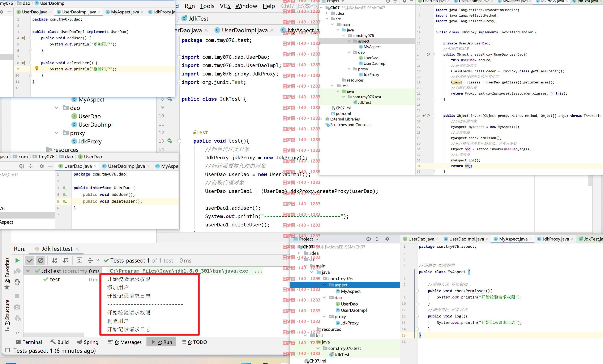Open settings gear in UserDao window toolbar

(42, 166)
